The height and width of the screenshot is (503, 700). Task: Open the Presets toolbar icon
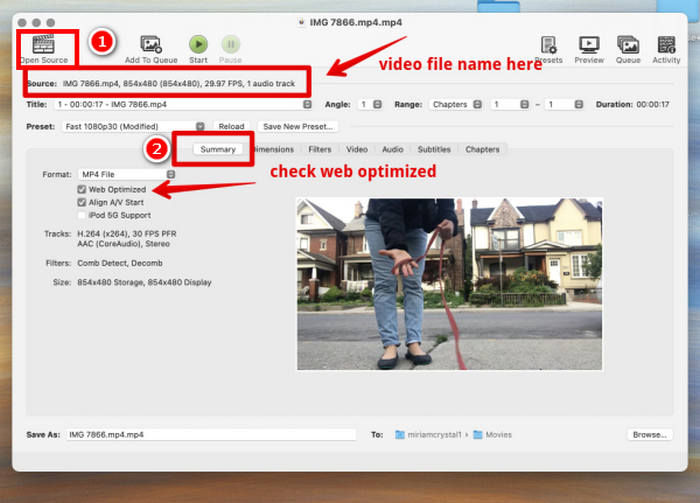click(x=549, y=45)
